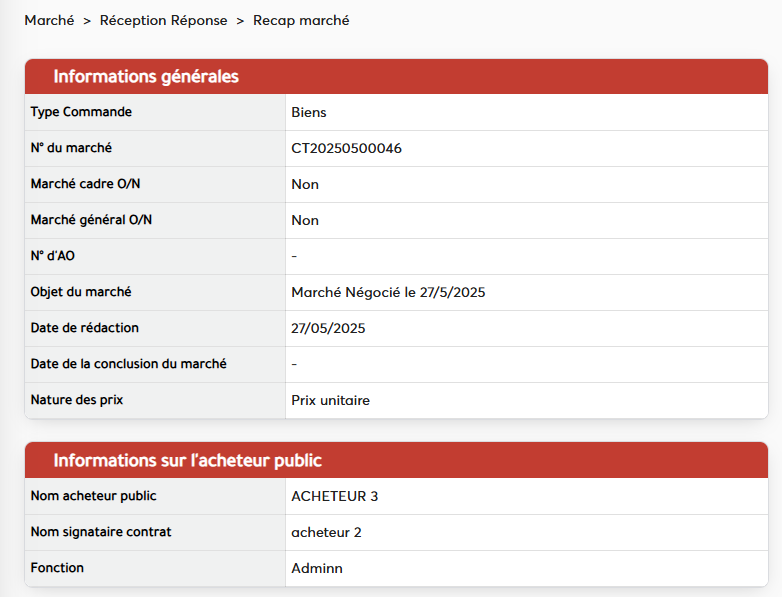782x597 pixels.
Task: Click the Informations générales section header
Action: tap(146, 77)
